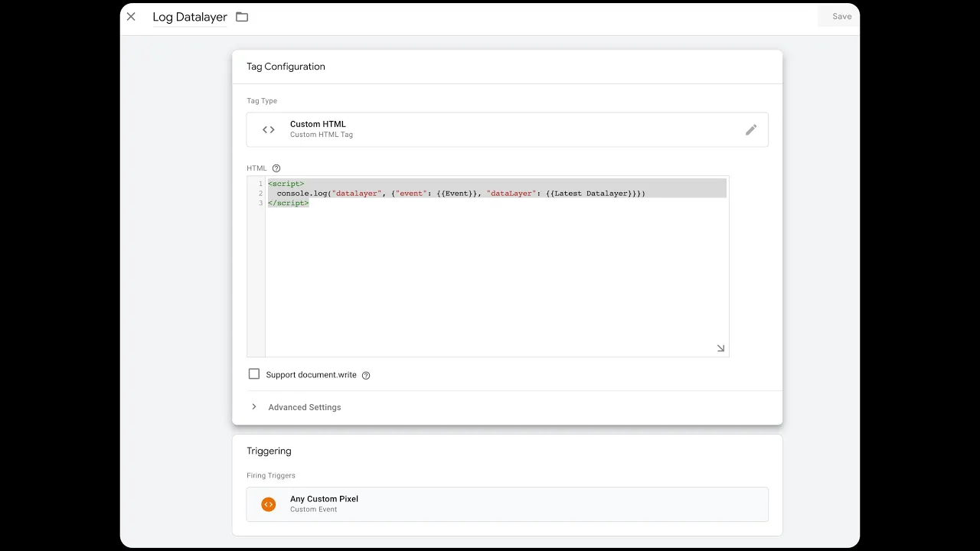Click the Custom HTML code brackets icon
Screen dimensions: 980x551
tap(269, 130)
